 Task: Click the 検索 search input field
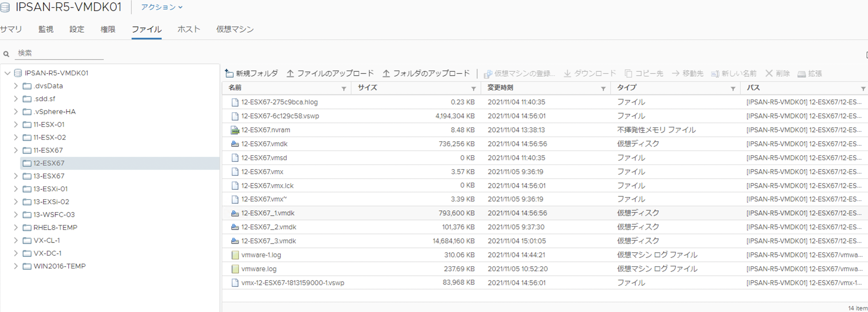coord(59,53)
